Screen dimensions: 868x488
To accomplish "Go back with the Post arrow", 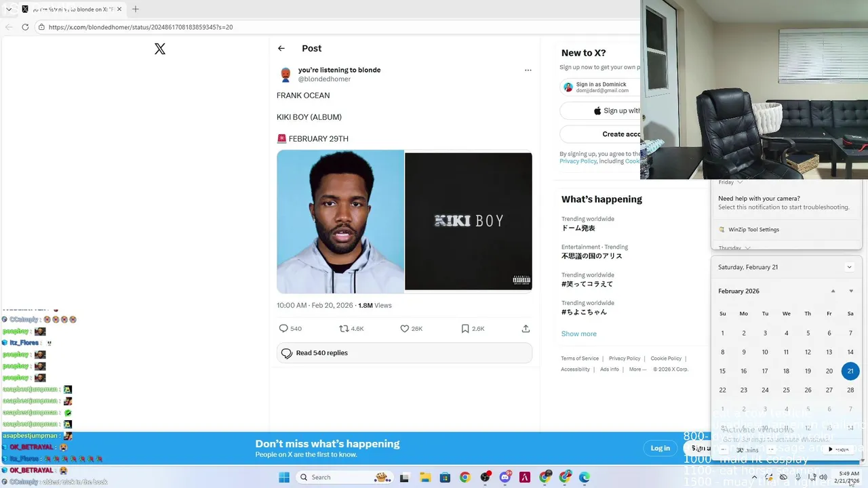I will pos(281,49).
